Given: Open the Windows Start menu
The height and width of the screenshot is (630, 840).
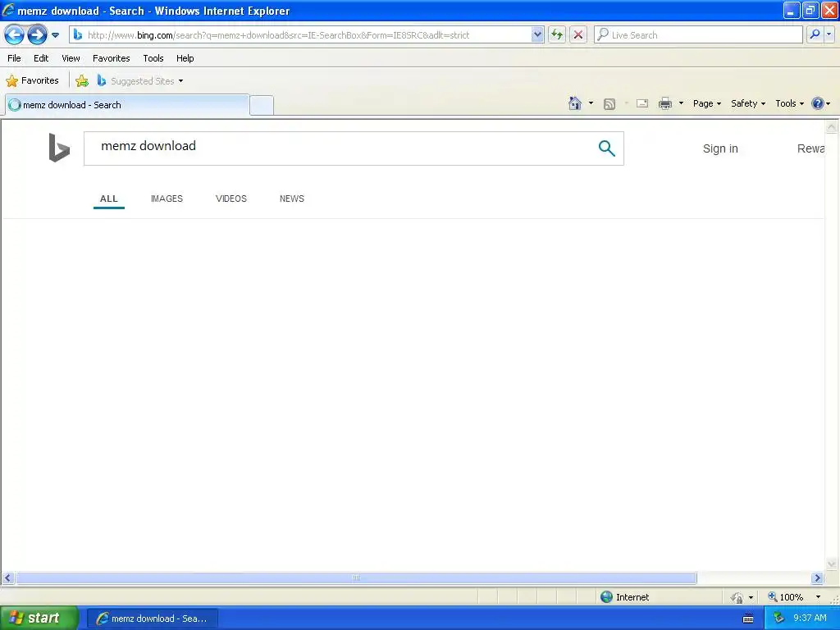Looking at the screenshot, I should pos(39,619).
